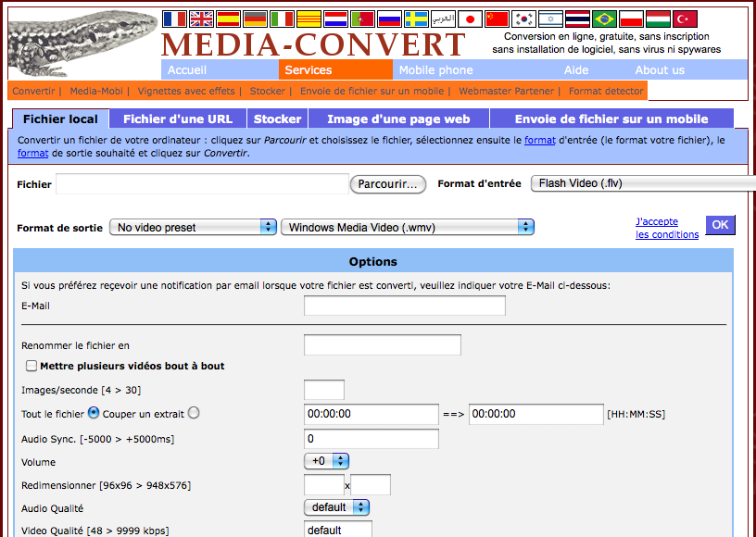Click the Video Qualité 'default' field
Screen dimensions: 756x537
click(x=338, y=530)
